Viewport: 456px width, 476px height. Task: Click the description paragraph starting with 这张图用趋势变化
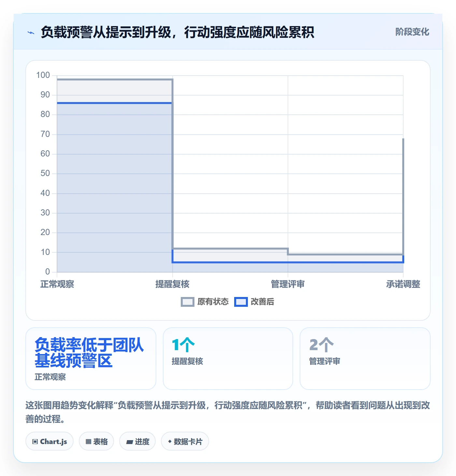coord(228,412)
